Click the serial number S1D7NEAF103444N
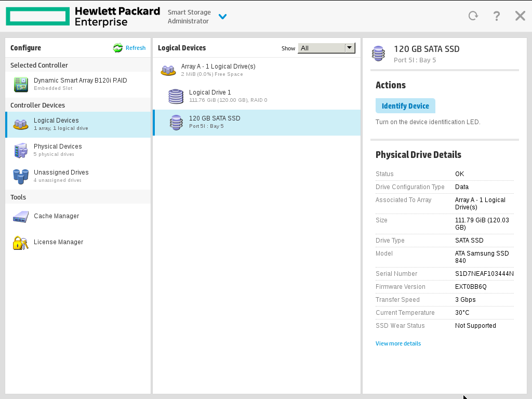532x399 pixels. 484,273
